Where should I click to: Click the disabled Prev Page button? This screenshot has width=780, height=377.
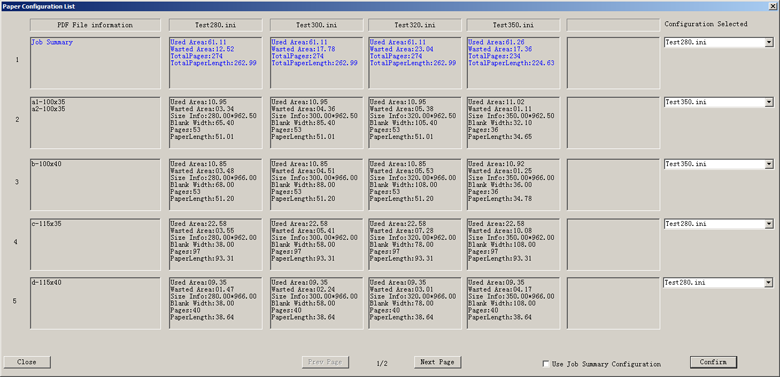click(325, 362)
